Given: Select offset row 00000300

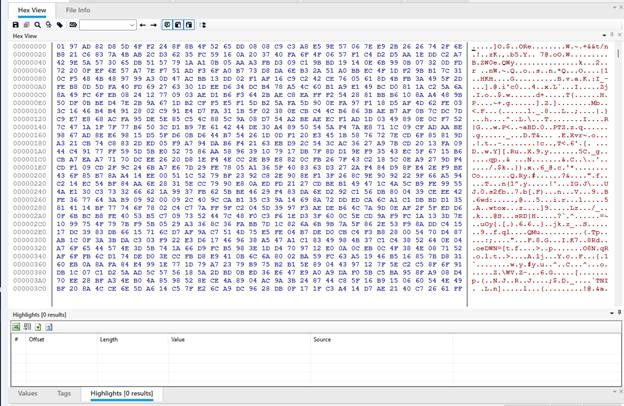Looking at the screenshot, I should pyautogui.click(x=29, y=240).
